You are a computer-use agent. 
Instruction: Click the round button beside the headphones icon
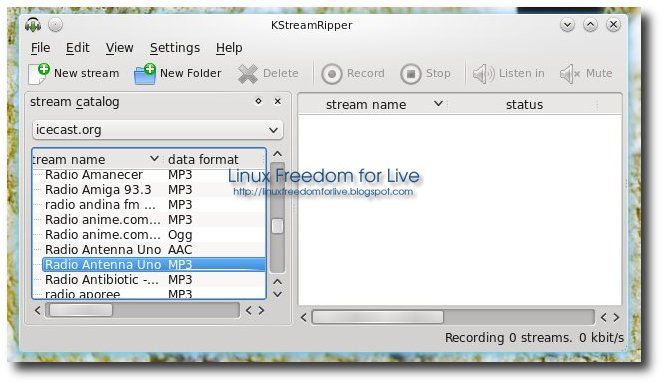tap(55, 25)
